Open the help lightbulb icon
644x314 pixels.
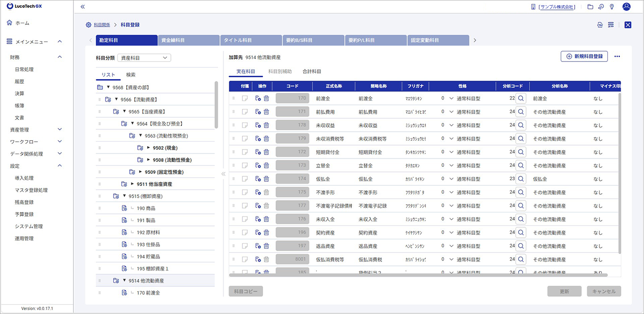611,7
